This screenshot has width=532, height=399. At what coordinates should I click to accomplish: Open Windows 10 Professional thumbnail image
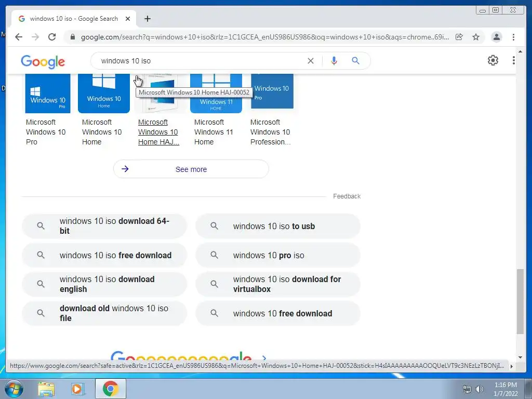pyautogui.click(x=272, y=91)
